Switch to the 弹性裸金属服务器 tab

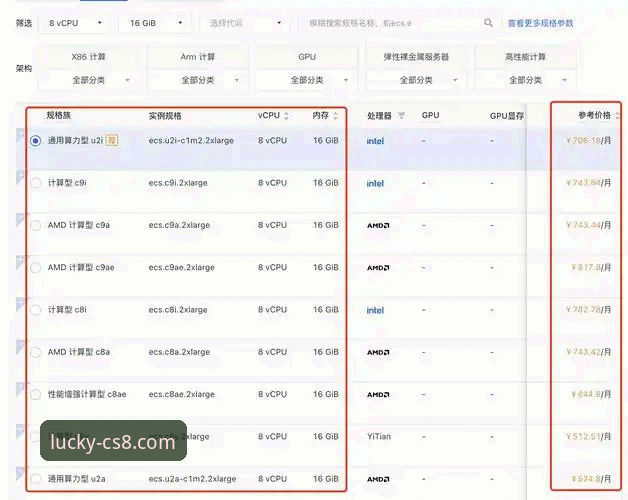(416, 57)
